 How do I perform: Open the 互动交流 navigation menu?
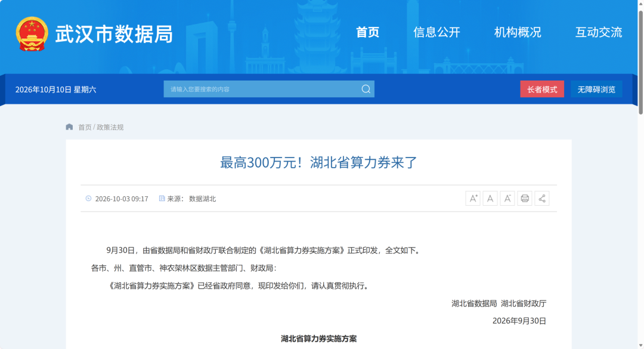(x=599, y=32)
